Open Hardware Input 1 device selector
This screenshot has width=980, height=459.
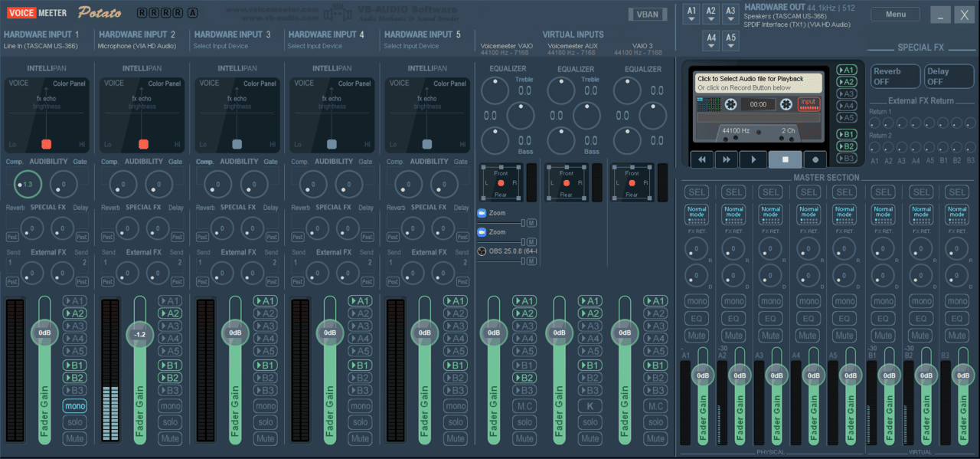coord(40,46)
